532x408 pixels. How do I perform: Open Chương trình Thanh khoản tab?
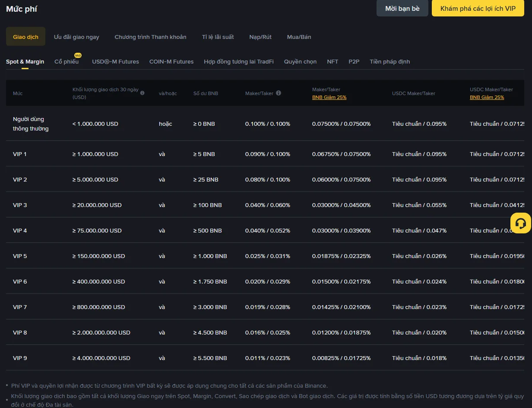click(150, 37)
